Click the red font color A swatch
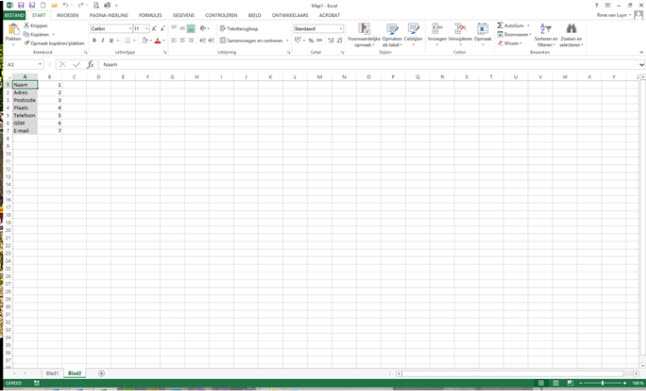This screenshot has height=391, width=646. [157, 40]
